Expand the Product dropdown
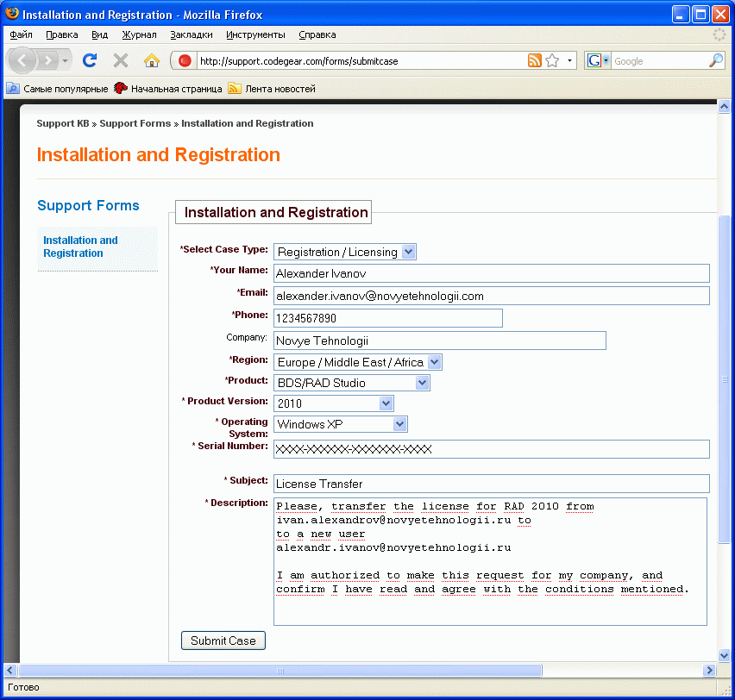The height and width of the screenshot is (700, 735). [x=352, y=383]
